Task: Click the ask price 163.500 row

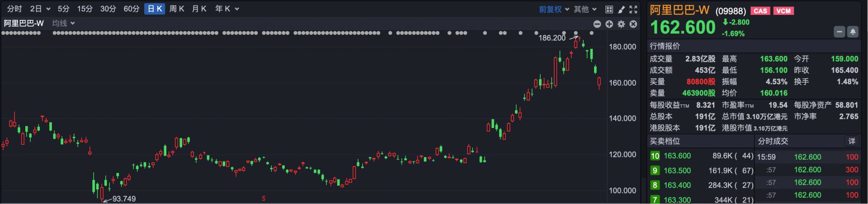Action: point(702,171)
